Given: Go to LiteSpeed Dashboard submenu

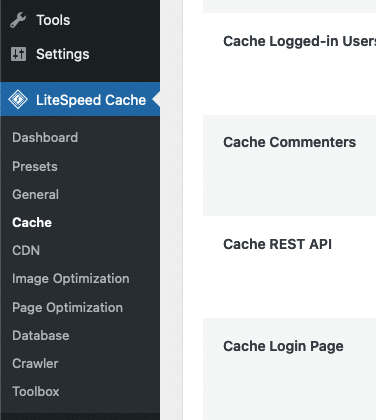Looking at the screenshot, I should coord(45,137).
